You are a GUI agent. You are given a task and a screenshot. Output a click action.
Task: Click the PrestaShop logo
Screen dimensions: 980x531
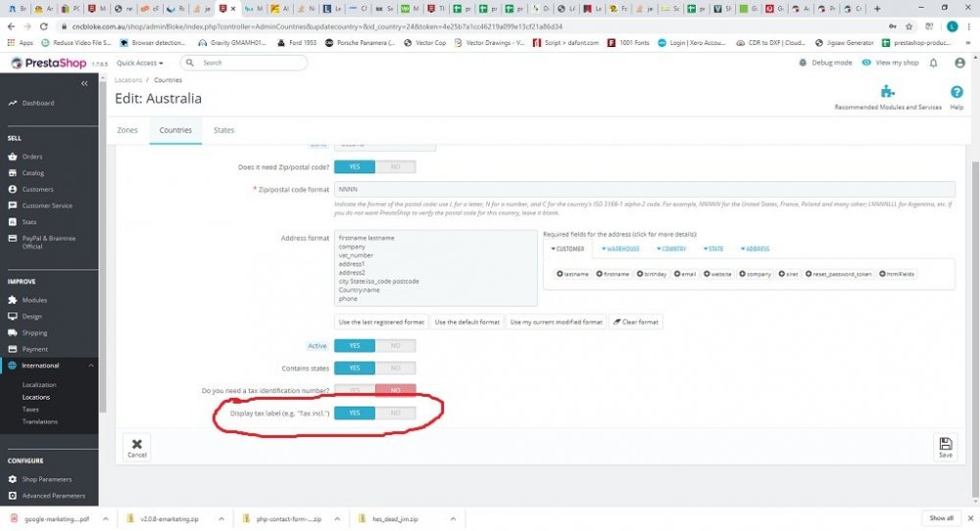pos(49,63)
